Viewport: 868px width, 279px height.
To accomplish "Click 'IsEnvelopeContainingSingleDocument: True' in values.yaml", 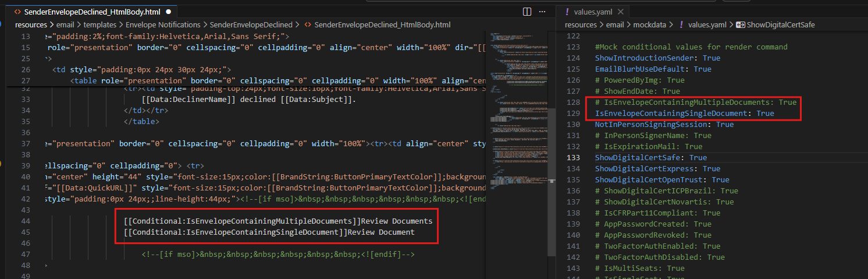I will tap(685, 113).
